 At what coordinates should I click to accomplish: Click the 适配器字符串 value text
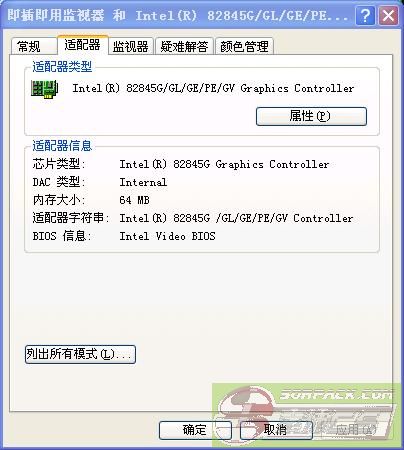tap(236, 218)
